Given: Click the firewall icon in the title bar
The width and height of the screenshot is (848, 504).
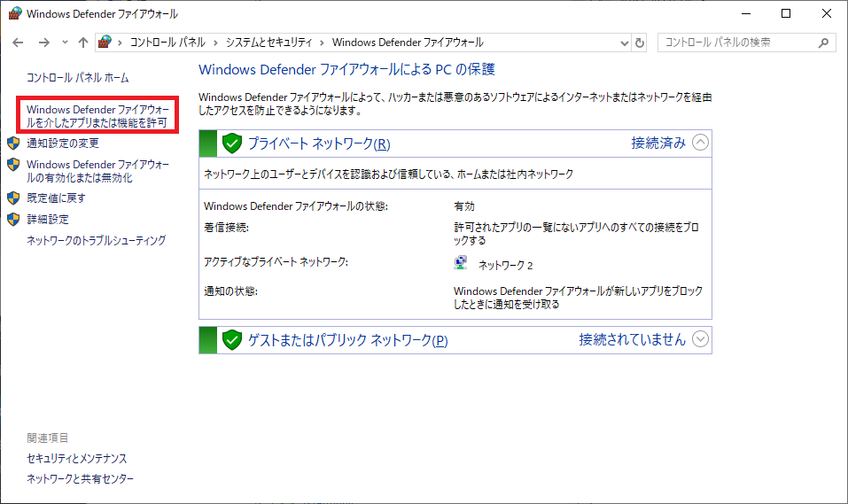Looking at the screenshot, I should coord(14,13).
